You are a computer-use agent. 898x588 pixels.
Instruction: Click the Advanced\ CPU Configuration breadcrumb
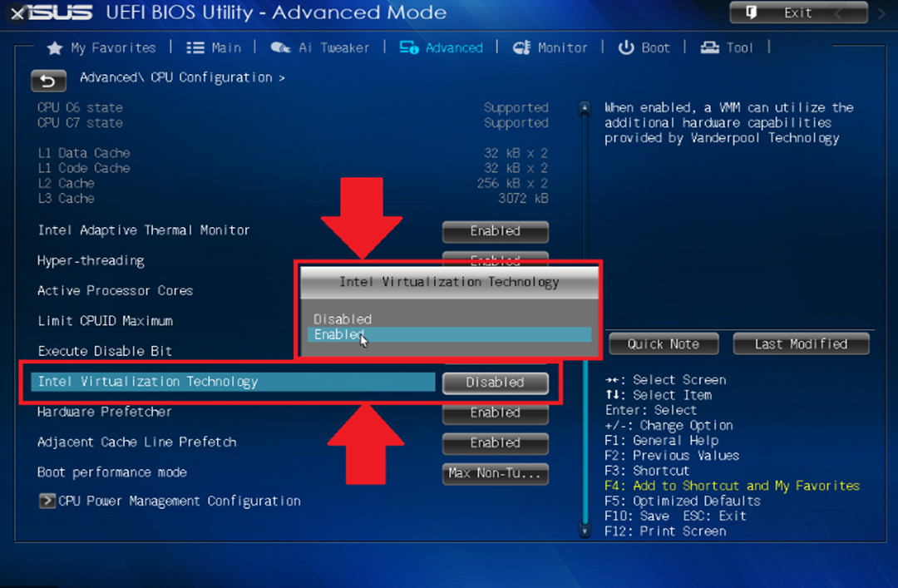182,78
